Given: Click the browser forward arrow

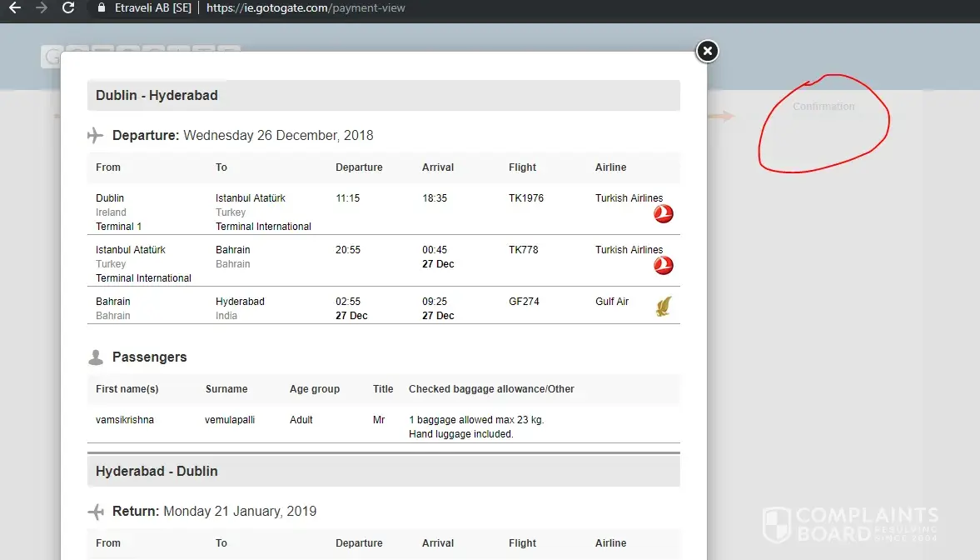Looking at the screenshot, I should pos(42,8).
